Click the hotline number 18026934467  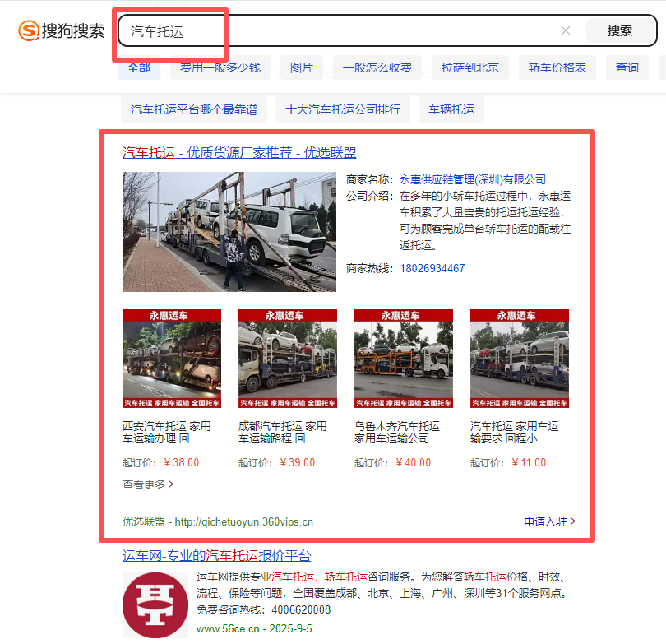432,268
